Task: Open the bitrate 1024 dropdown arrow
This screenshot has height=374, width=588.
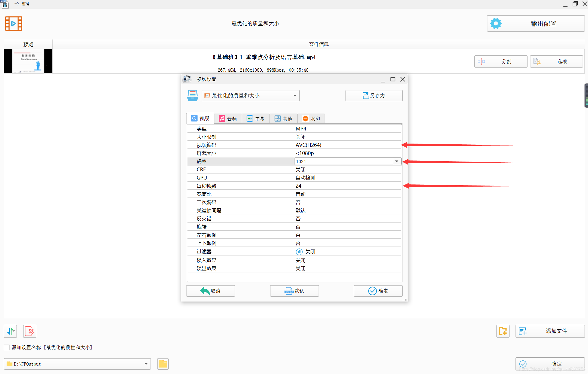Action: coord(397,162)
